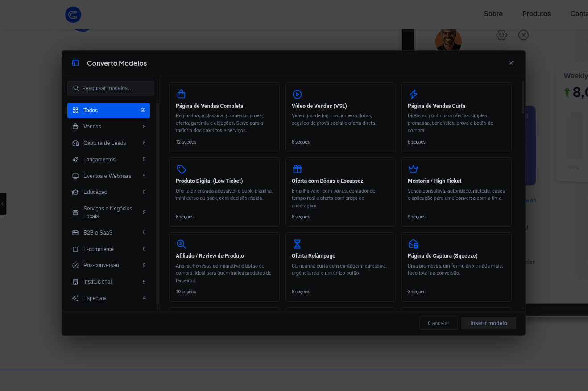This screenshot has height=391, width=588.
Task: Show the Lançamentos models
Action: click(x=108, y=160)
